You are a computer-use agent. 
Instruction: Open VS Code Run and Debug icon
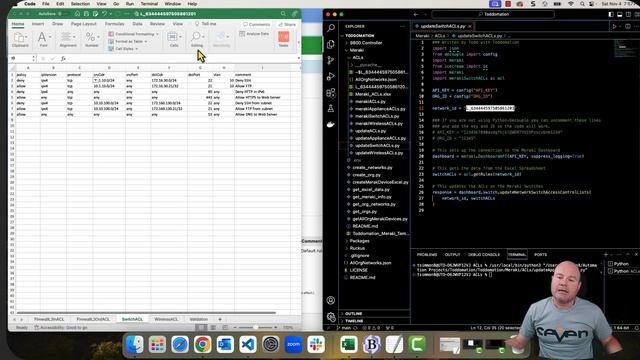(x=331, y=76)
